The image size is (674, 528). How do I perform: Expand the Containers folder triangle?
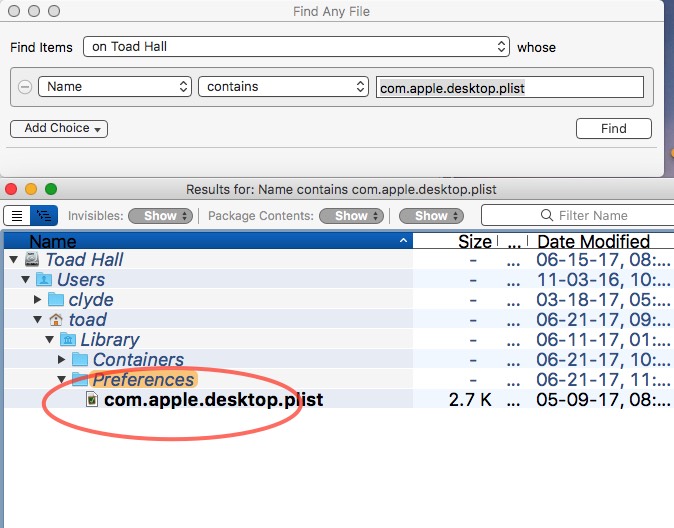(62, 359)
